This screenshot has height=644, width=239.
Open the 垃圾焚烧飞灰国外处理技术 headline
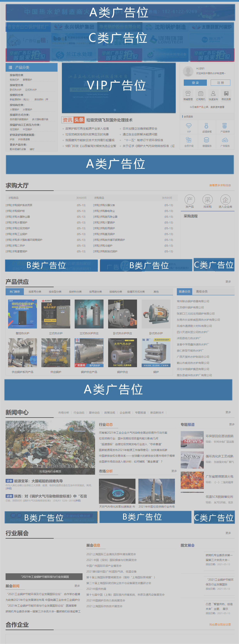tap(109, 120)
